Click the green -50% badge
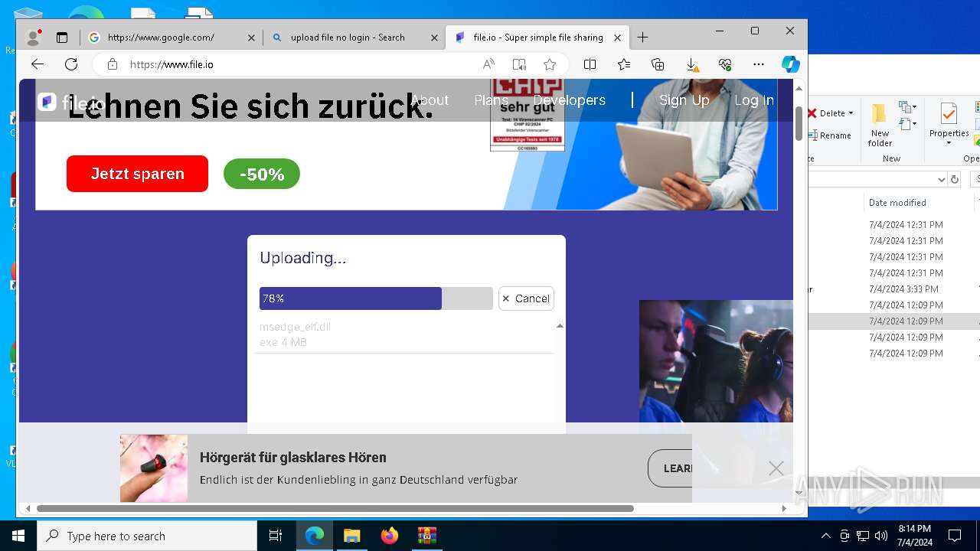This screenshot has width=980, height=551. click(x=262, y=174)
